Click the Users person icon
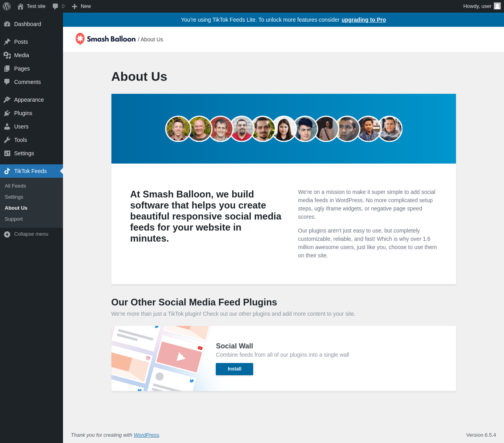Viewport: 504px width, 443px height. [7, 127]
